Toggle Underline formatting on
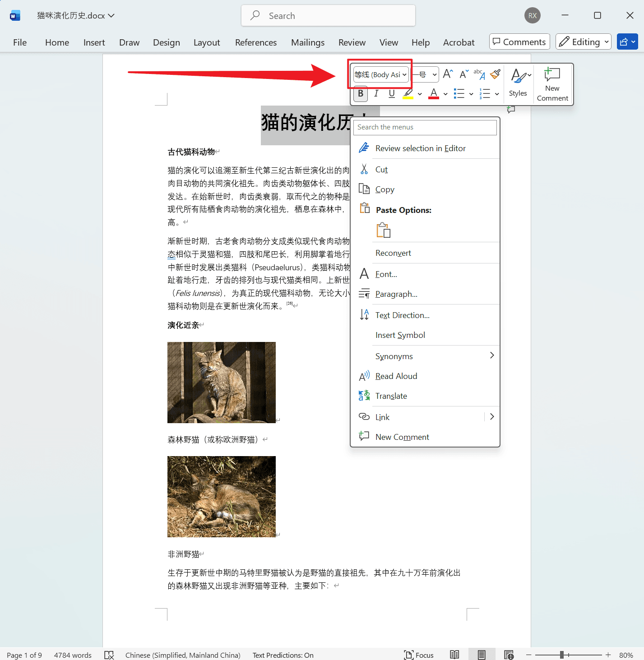Screen dimensions: 644x660 pos(391,94)
